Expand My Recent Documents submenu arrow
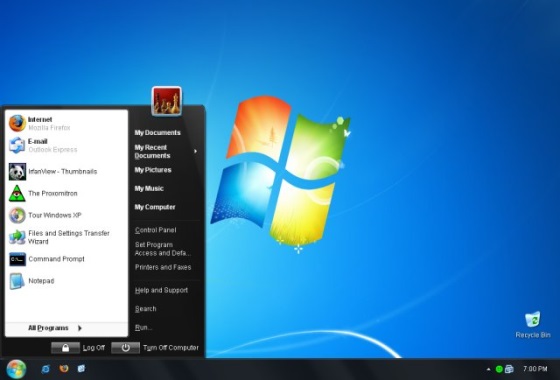 pos(196,151)
